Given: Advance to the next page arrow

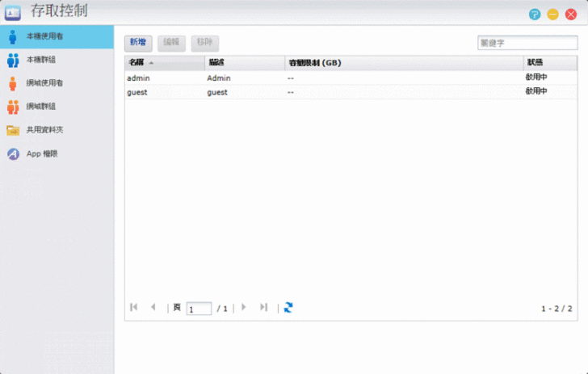Looking at the screenshot, I should 244,308.
